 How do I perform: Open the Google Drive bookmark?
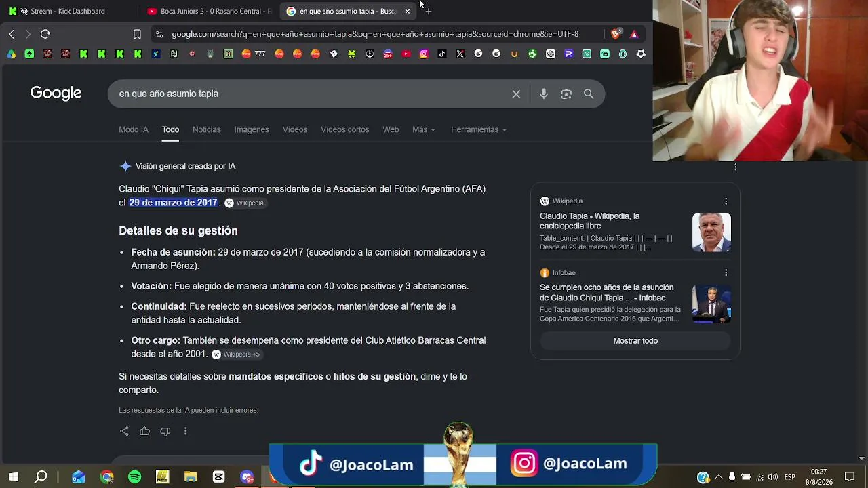pyautogui.click(x=12, y=54)
